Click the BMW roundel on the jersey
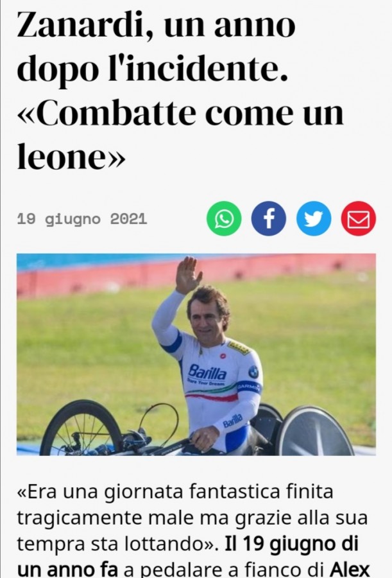The width and height of the screenshot is (392, 578). 253,372
